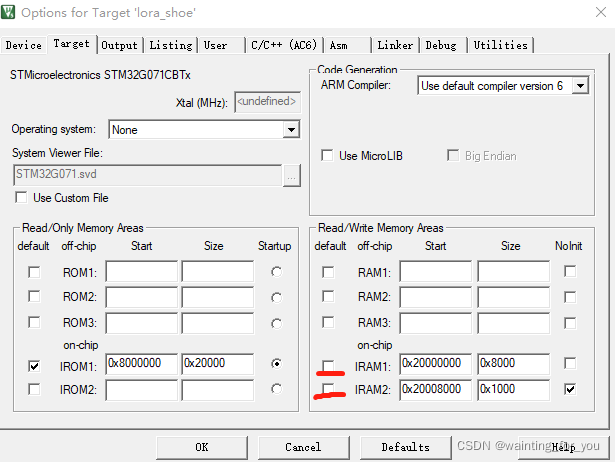Click the ROM1 Start field
Image resolution: width=615 pixels, height=462 pixels.
(141, 271)
